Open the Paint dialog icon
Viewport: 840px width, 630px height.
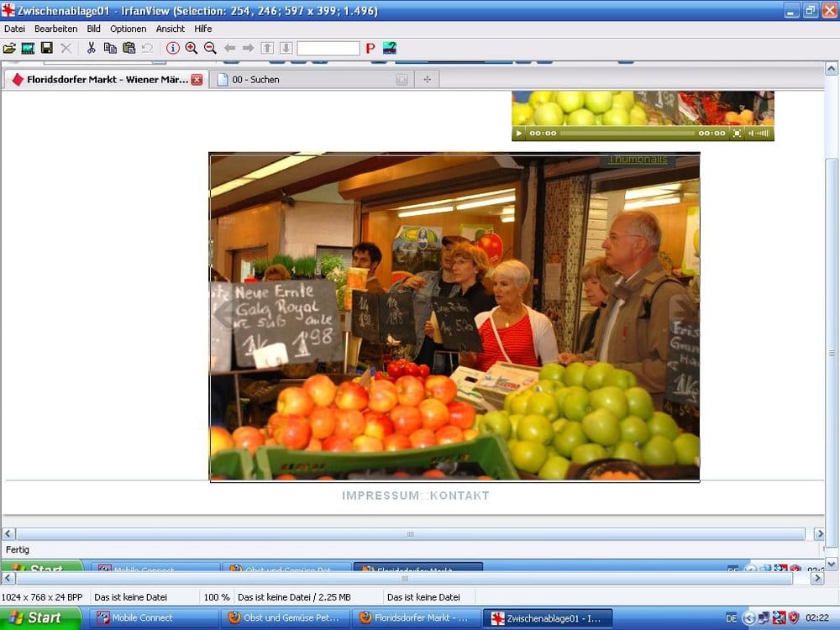pos(388,48)
